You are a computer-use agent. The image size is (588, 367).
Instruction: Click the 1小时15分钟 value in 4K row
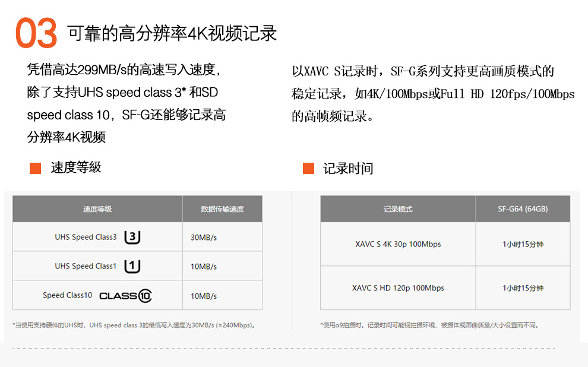click(x=523, y=245)
